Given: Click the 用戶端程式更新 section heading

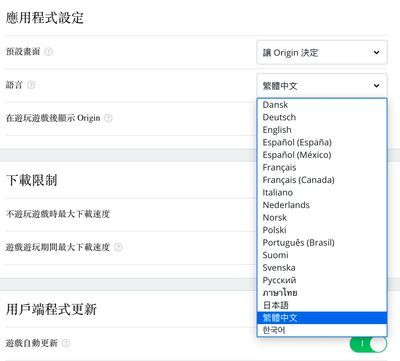Looking at the screenshot, I should click(x=51, y=309).
